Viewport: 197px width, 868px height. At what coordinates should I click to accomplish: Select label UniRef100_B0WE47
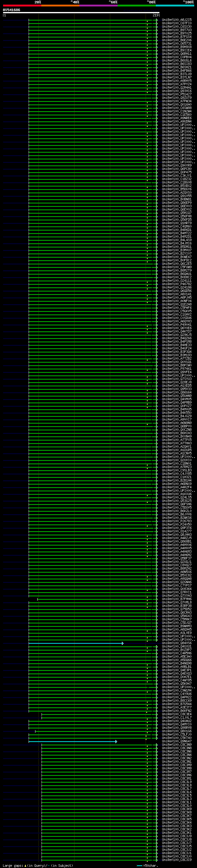click(x=177, y=257)
